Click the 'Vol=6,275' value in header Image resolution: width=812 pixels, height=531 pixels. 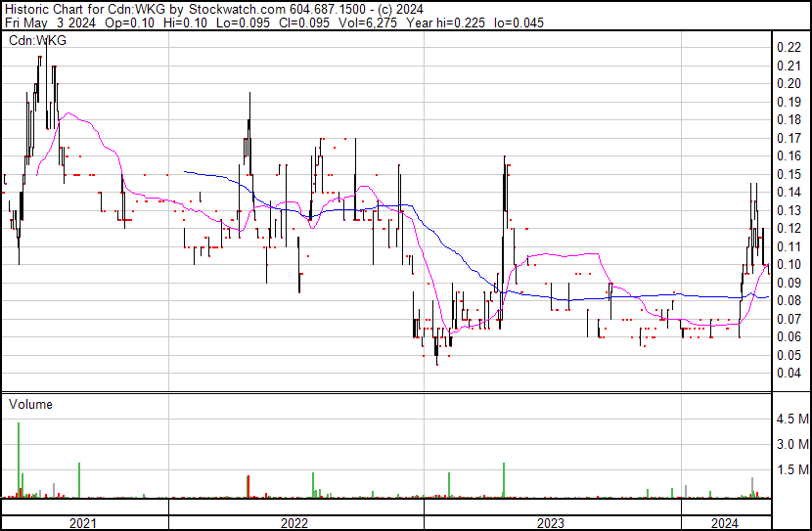[x=368, y=22]
